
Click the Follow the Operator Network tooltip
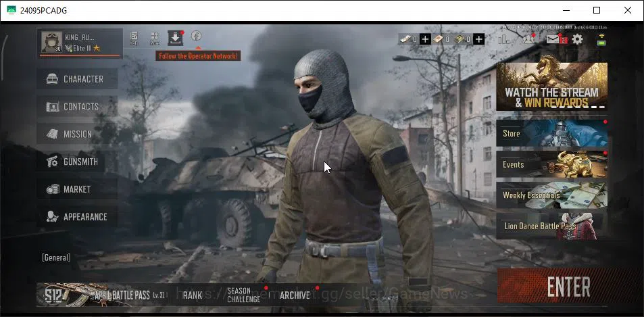click(x=198, y=56)
